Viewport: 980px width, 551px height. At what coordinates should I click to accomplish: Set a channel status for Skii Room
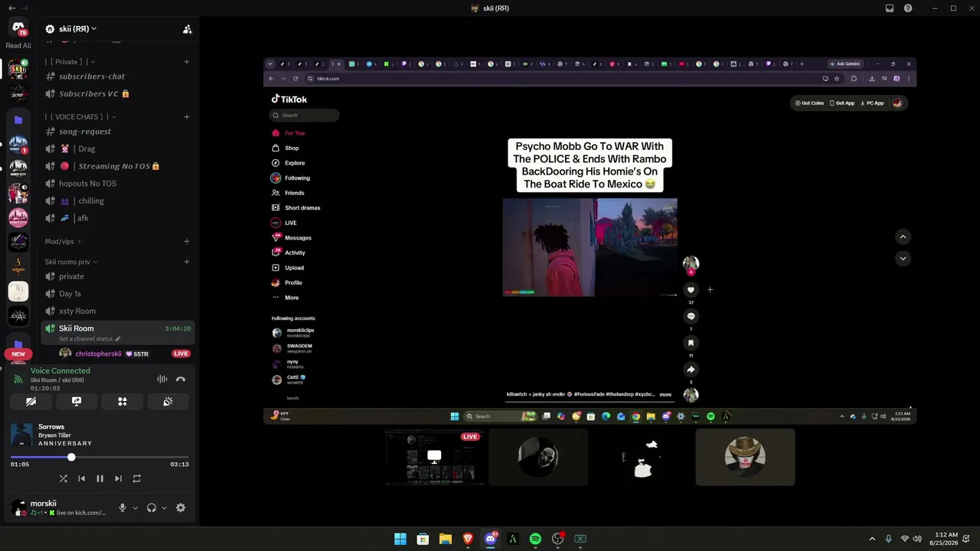(90, 339)
